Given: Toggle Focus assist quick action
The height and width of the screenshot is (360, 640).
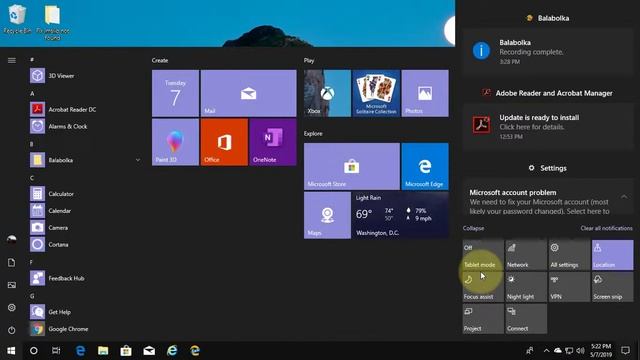Looking at the screenshot, I should pos(483,287).
